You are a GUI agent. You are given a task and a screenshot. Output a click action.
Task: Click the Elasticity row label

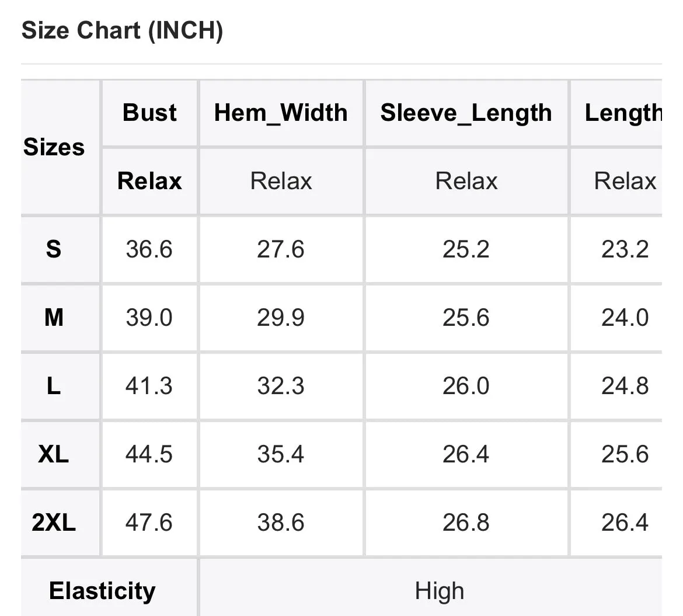click(x=102, y=591)
